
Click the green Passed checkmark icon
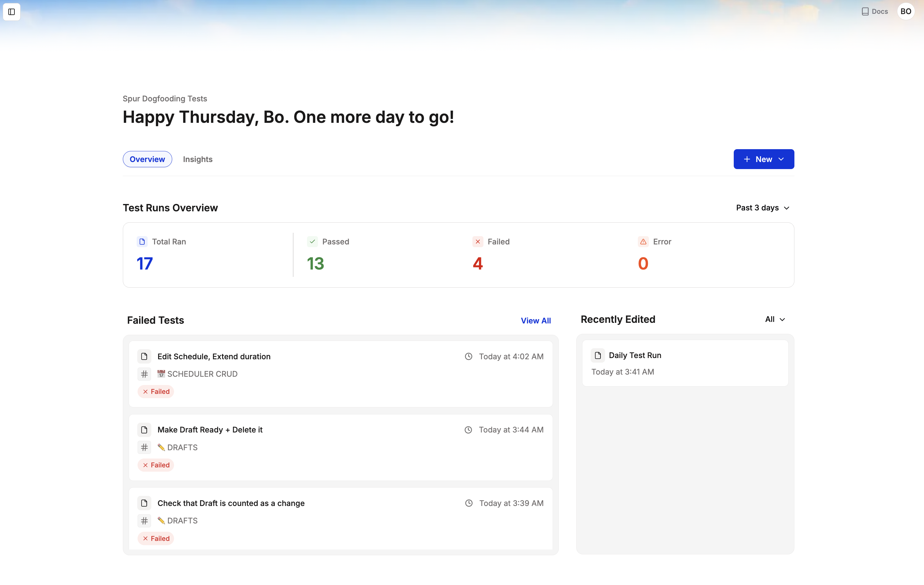coord(312,242)
